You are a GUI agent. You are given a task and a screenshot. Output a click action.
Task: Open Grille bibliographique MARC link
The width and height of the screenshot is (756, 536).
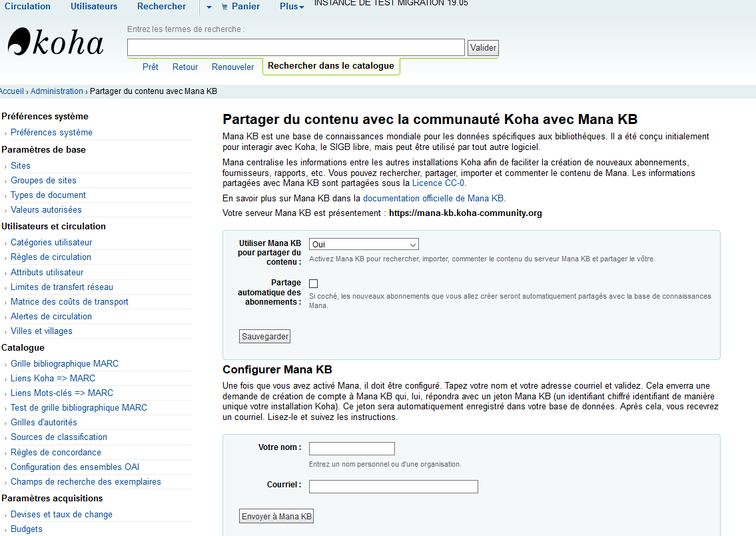pos(65,364)
